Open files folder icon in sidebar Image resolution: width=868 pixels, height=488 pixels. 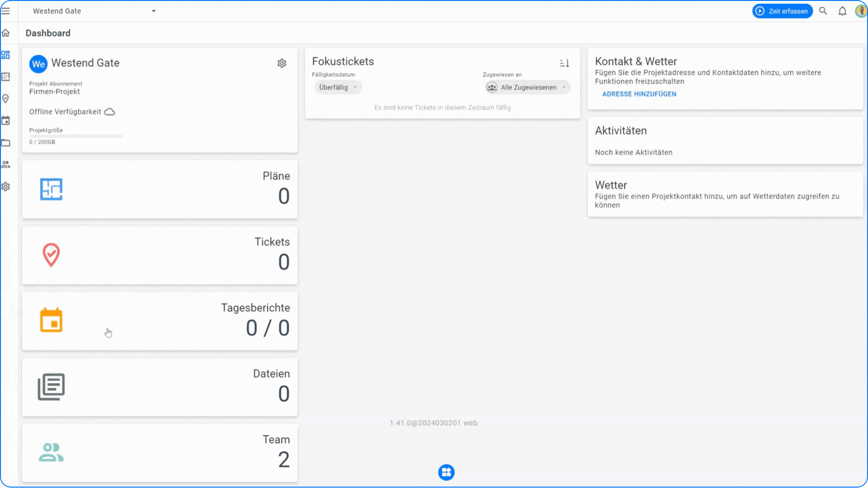click(x=6, y=143)
